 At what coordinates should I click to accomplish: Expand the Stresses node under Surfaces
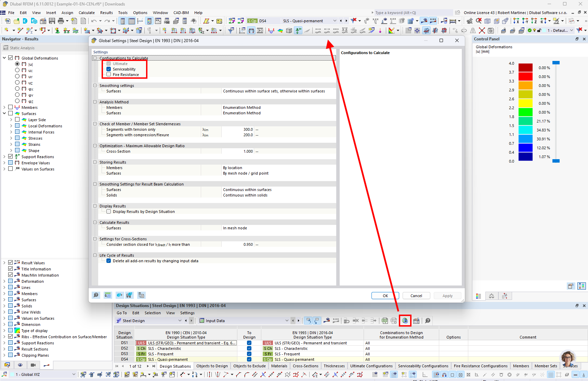[11, 138]
